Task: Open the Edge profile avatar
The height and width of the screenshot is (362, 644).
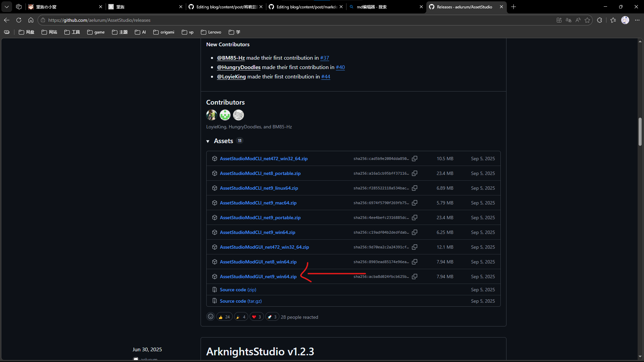Action: [625, 20]
